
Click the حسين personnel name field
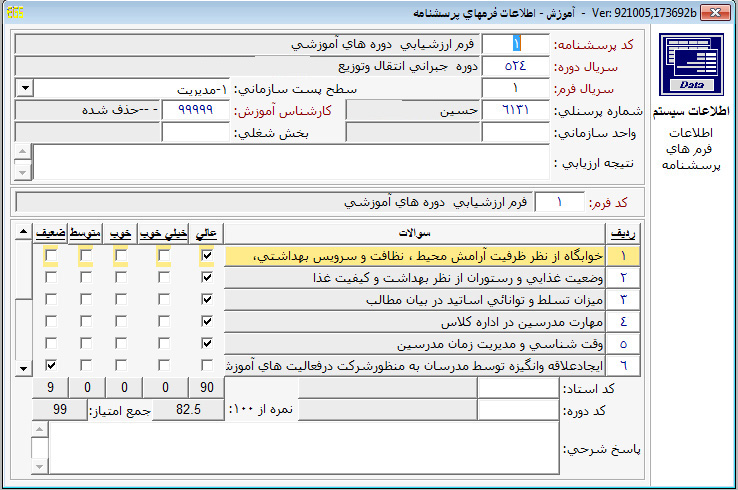click(413, 110)
